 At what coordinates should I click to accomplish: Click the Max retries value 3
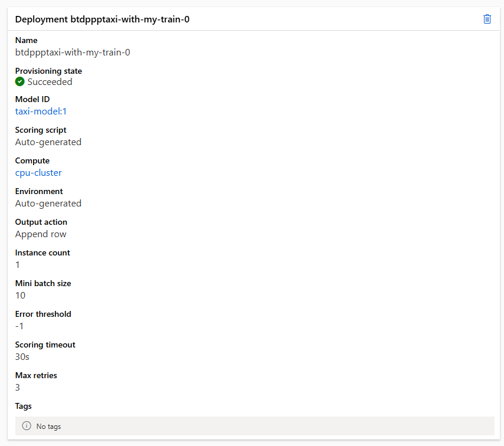click(x=17, y=387)
